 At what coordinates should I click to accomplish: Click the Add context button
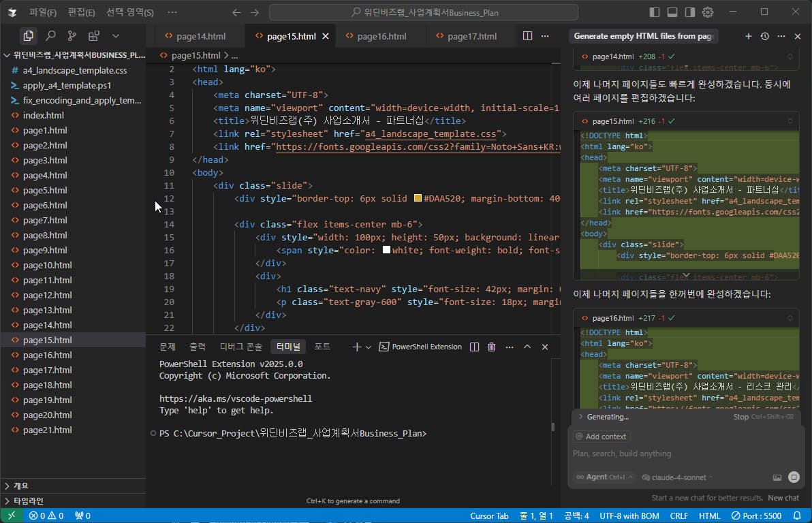coord(602,437)
